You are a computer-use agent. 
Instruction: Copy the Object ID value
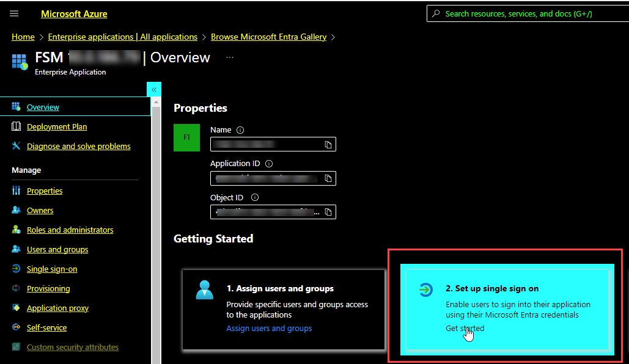click(x=328, y=212)
